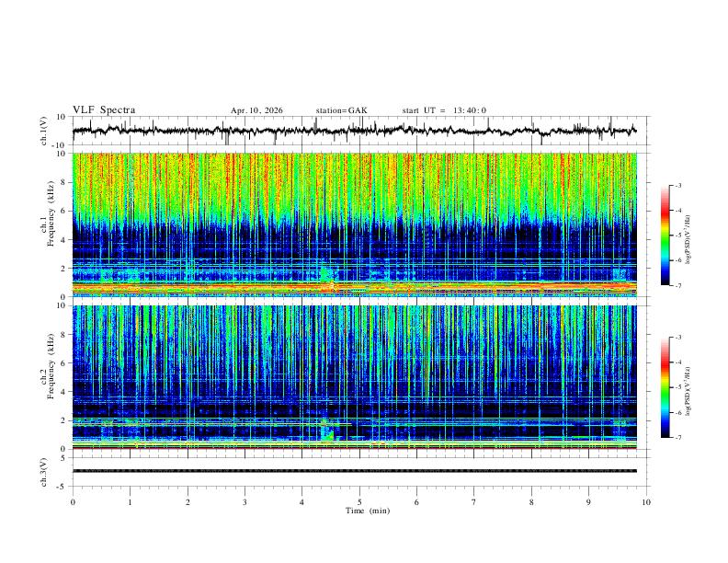Click the time axis tick '10'
Screen dimensions: 728x563
(x=646, y=502)
